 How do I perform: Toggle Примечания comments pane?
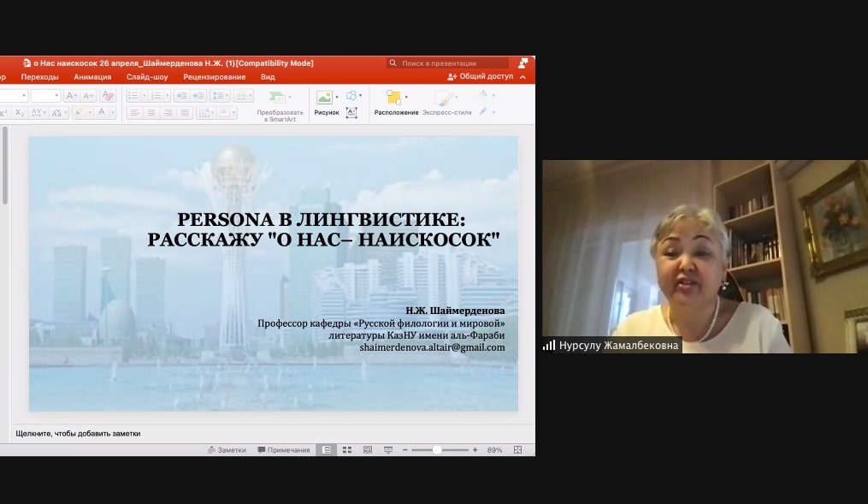click(x=284, y=449)
